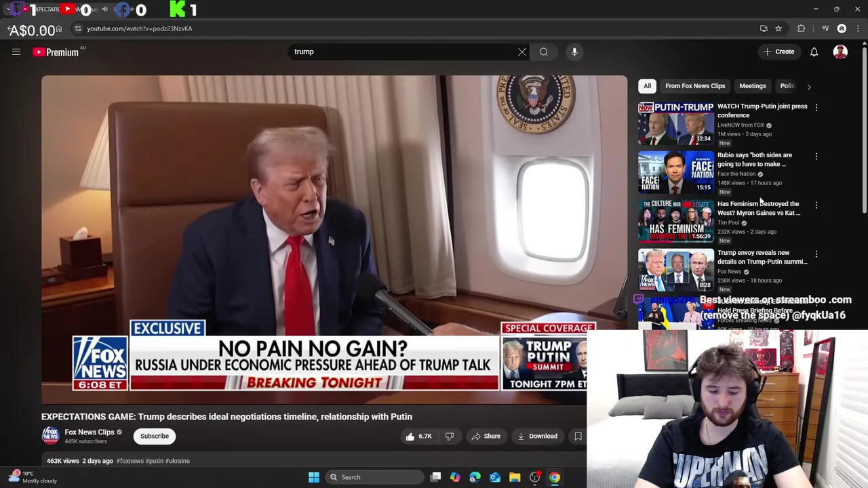The width and height of the screenshot is (868, 488).
Task: Open Microsoft Edge from taskbar
Action: 475,477
